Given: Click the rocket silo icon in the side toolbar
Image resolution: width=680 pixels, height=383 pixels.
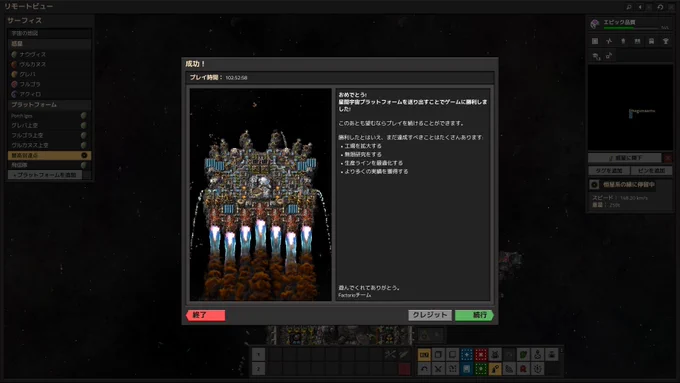Looking at the screenshot, I should [x=623, y=41].
